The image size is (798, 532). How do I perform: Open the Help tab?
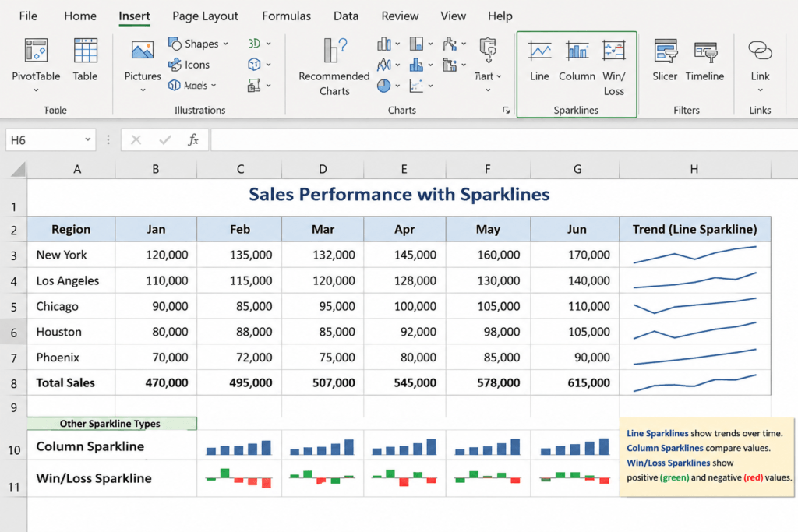[500, 16]
